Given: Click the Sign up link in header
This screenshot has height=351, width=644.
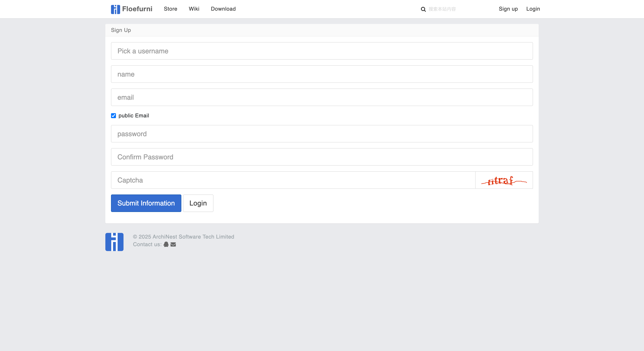Looking at the screenshot, I should (508, 9).
